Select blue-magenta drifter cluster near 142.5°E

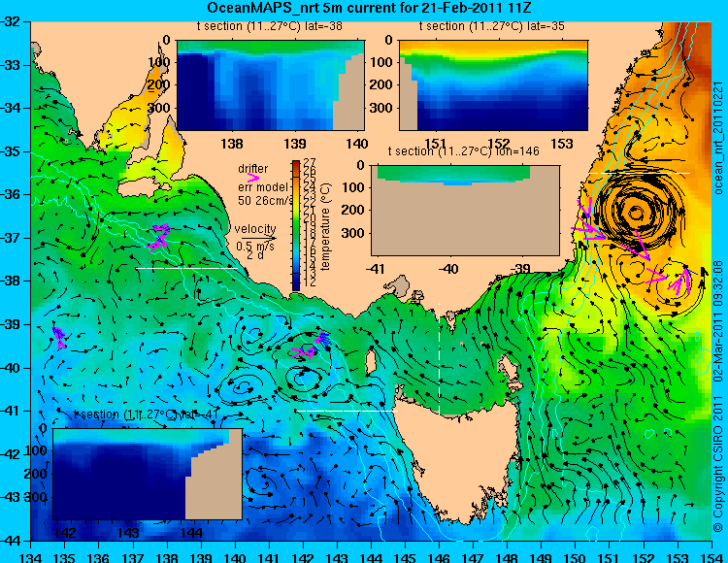point(322,339)
